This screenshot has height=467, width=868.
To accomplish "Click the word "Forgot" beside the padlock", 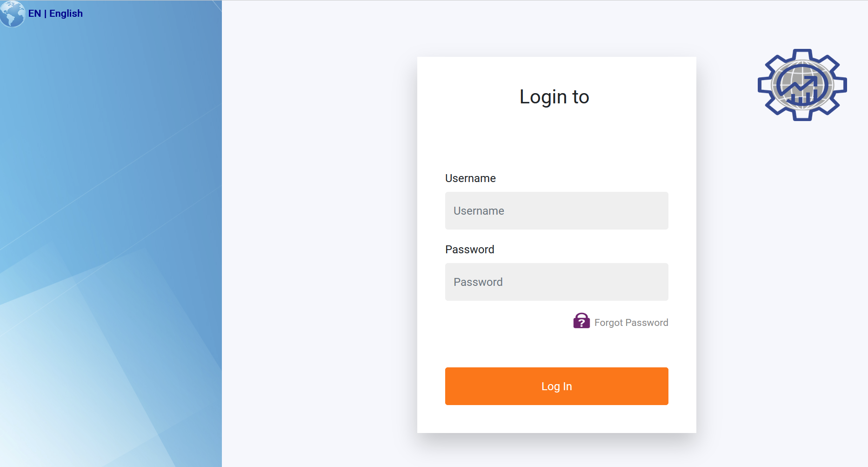I will click(608, 323).
